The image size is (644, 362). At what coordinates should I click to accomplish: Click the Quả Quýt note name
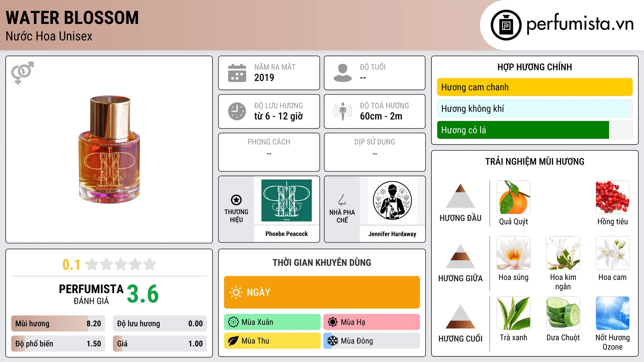(514, 222)
